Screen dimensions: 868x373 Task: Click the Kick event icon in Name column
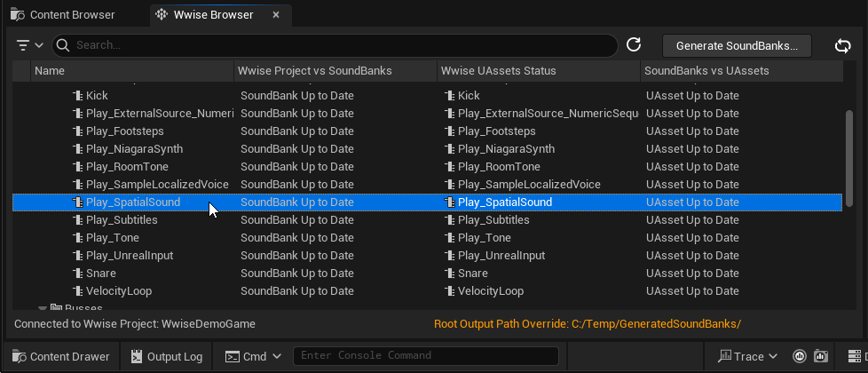(x=78, y=96)
